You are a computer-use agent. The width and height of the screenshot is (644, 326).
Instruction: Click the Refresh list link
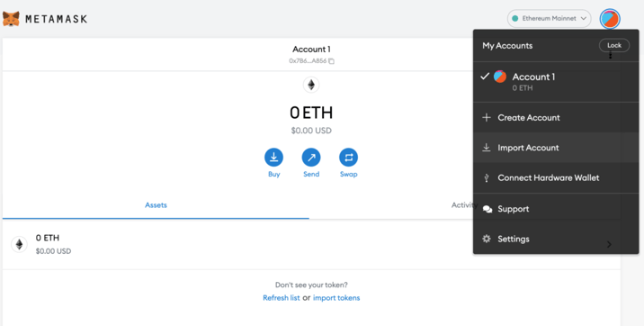coord(282,298)
